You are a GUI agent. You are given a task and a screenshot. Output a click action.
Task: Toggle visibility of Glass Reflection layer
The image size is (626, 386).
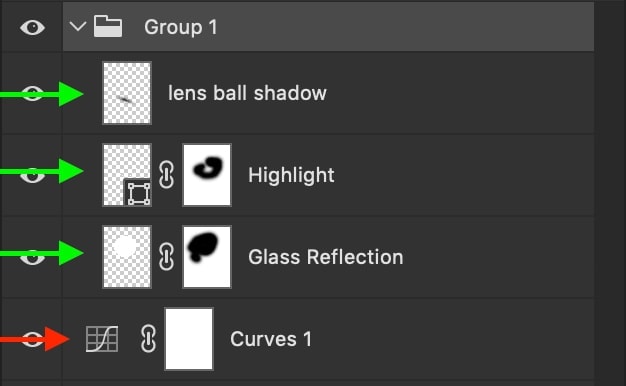(32, 257)
